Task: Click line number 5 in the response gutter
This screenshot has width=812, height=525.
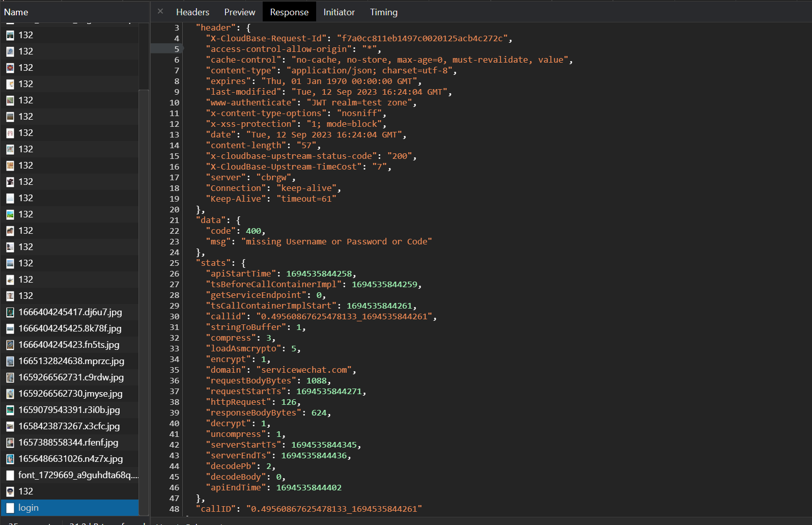Action: pos(177,49)
